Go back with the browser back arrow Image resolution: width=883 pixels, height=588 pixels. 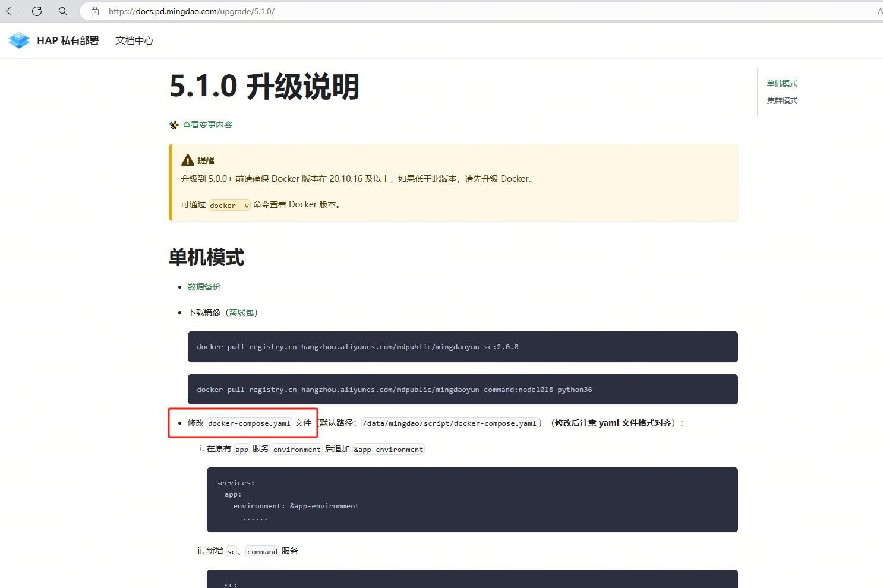[x=11, y=11]
